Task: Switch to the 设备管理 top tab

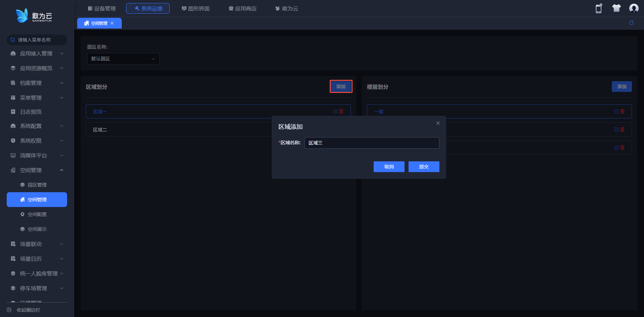Action: click(102, 8)
